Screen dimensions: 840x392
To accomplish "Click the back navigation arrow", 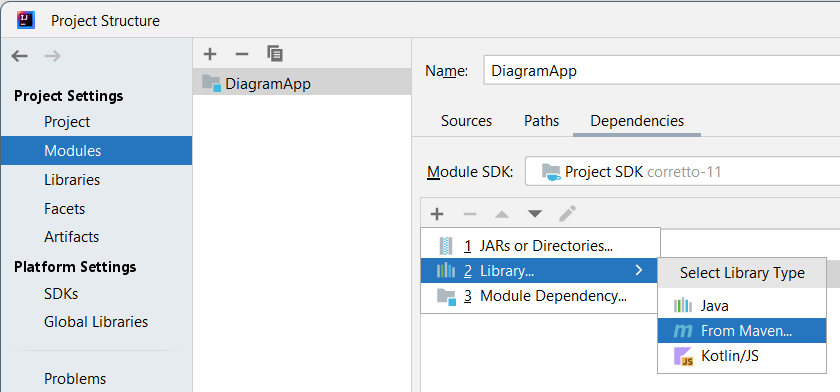I will 19,56.
